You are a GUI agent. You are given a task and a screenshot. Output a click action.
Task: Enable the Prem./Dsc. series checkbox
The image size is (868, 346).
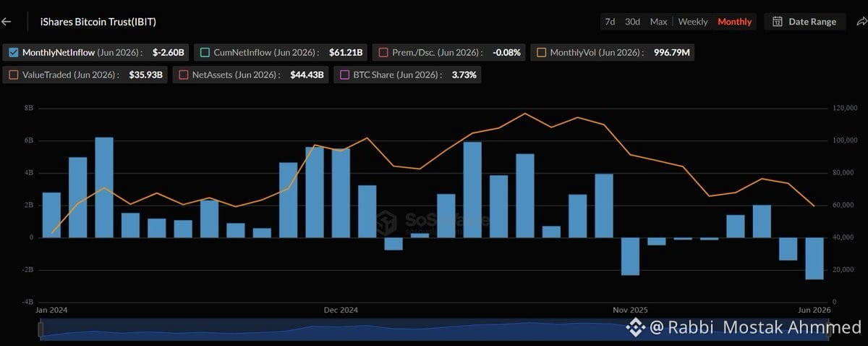click(x=385, y=52)
